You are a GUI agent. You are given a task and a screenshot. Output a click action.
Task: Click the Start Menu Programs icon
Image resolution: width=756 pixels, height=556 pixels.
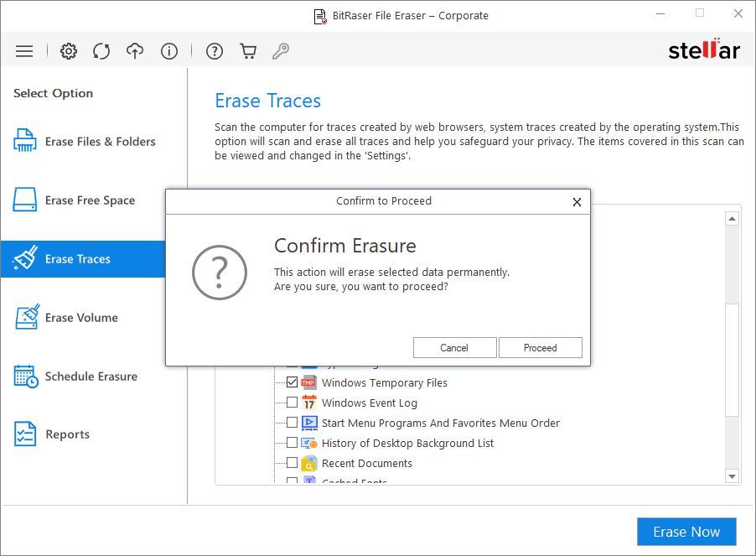(309, 423)
